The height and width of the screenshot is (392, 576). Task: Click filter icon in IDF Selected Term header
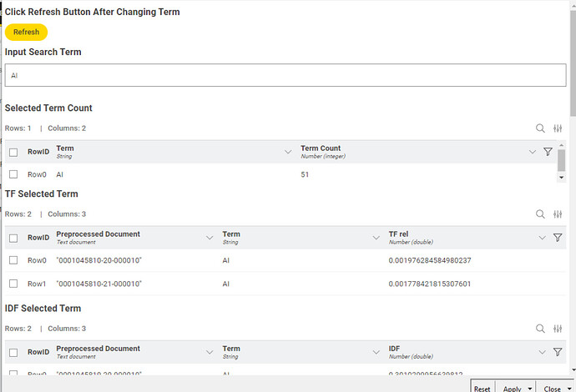[557, 353]
